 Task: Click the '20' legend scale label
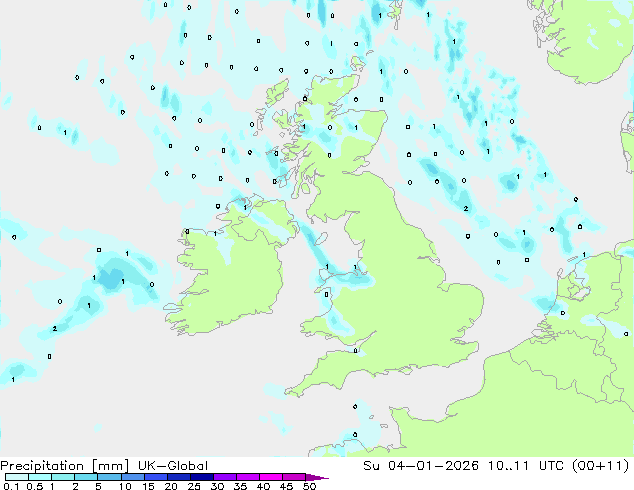pyautogui.click(x=171, y=486)
